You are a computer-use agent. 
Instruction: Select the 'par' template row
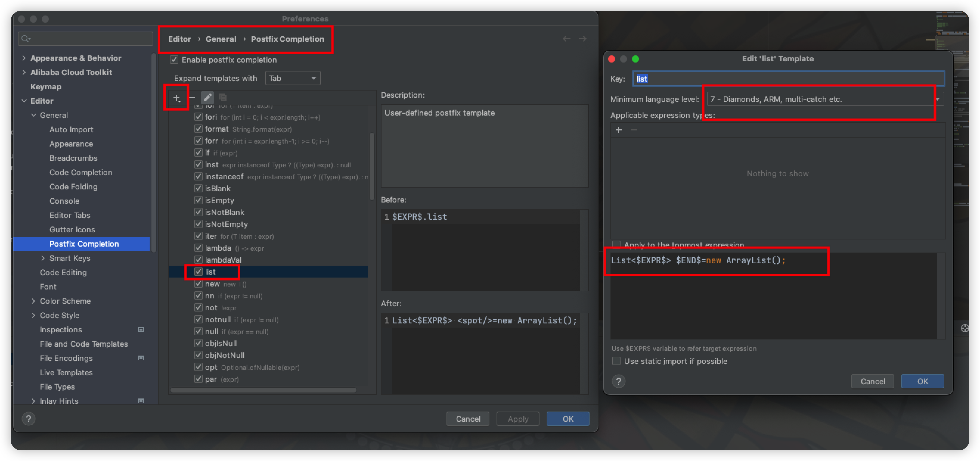point(268,379)
